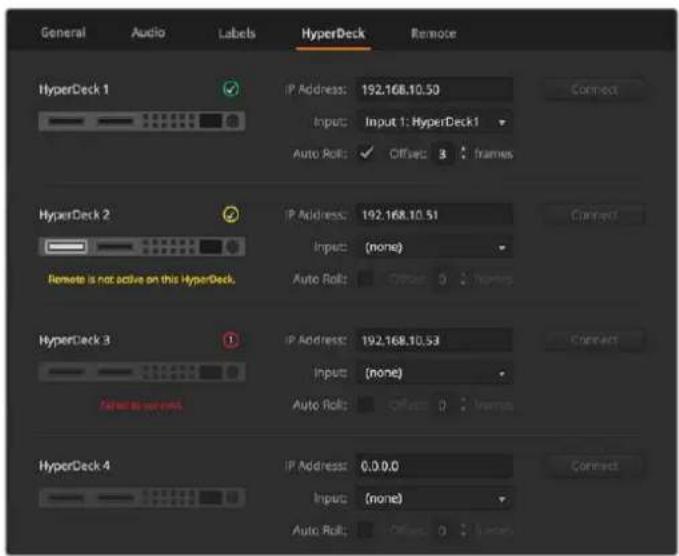Image resolution: width=679 pixels, height=556 pixels.
Task: Adjust HyperDeck 1 Offset stepper arrows
Action: [x=463, y=153]
